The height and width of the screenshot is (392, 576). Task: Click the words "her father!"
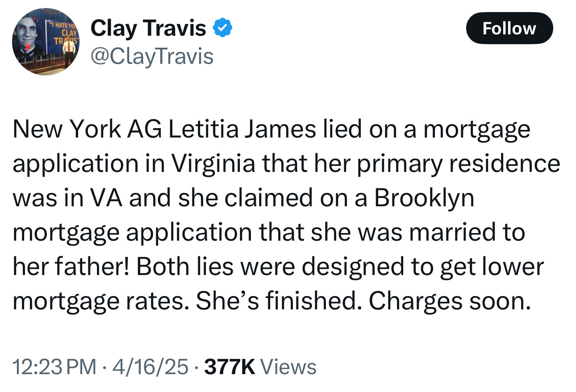click(70, 267)
